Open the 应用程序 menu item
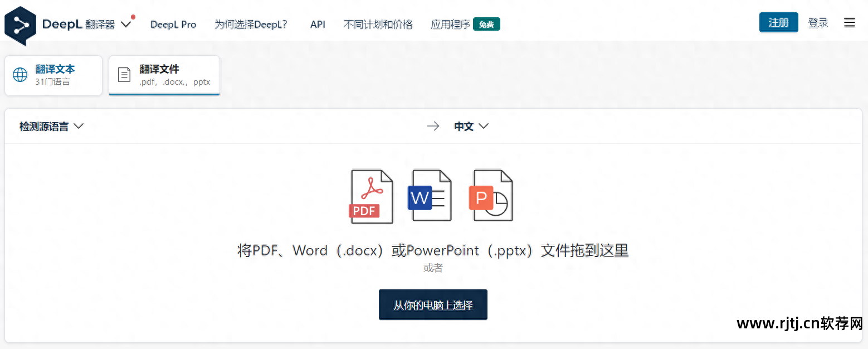868x349 pixels. click(450, 24)
